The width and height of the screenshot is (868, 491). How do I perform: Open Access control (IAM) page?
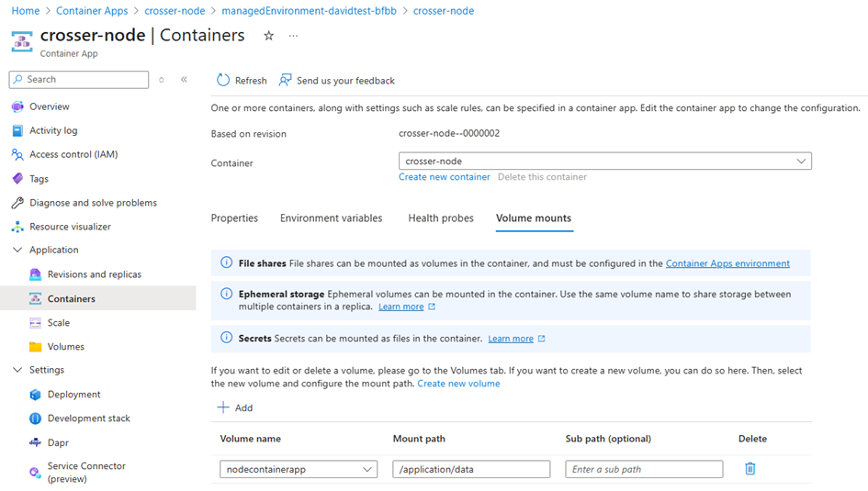coord(73,155)
